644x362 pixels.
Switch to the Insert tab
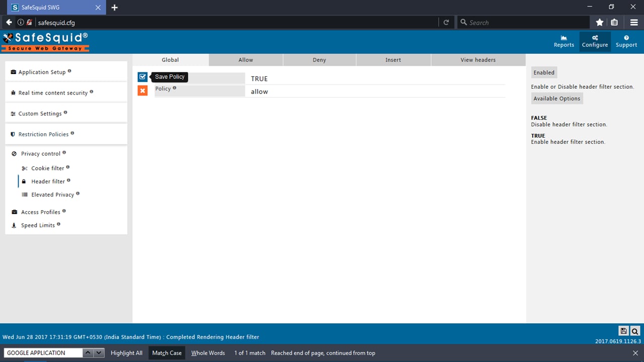pyautogui.click(x=393, y=60)
